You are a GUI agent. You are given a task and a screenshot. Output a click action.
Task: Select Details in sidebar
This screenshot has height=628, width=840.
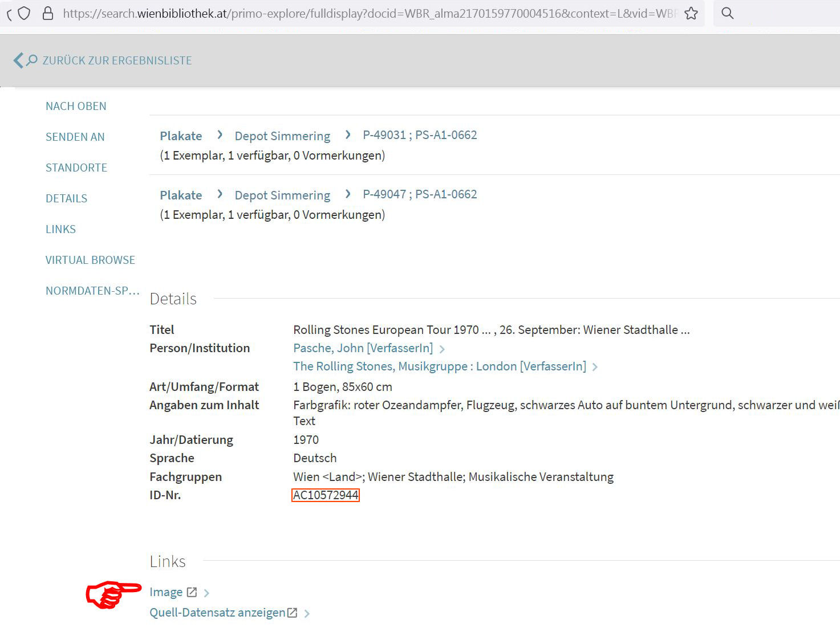(66, 198)
